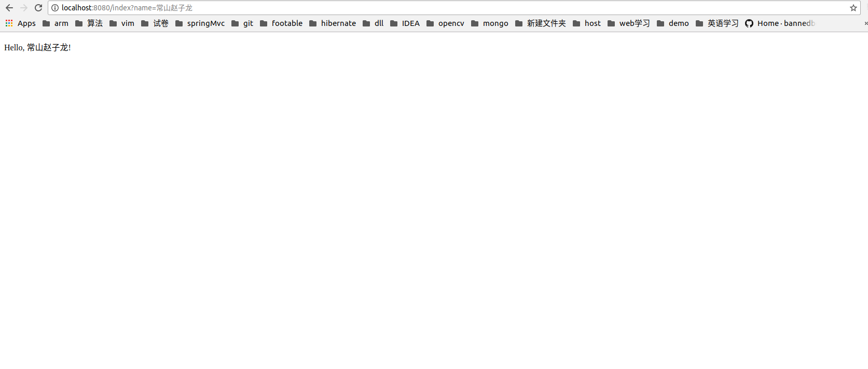Open the 算法 bookmark folder
868x369 pixels.
point(89,23)
